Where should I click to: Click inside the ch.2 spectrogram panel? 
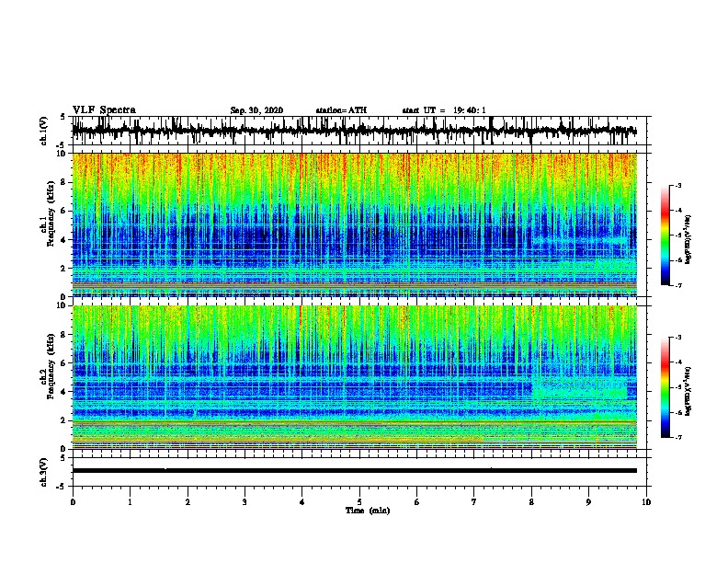pyautogui.click(x=354, y=377)
